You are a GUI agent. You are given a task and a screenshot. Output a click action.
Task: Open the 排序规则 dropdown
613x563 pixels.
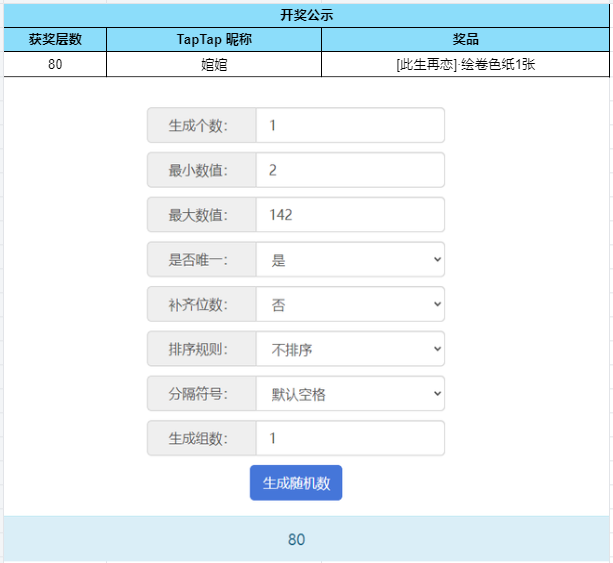350,349
